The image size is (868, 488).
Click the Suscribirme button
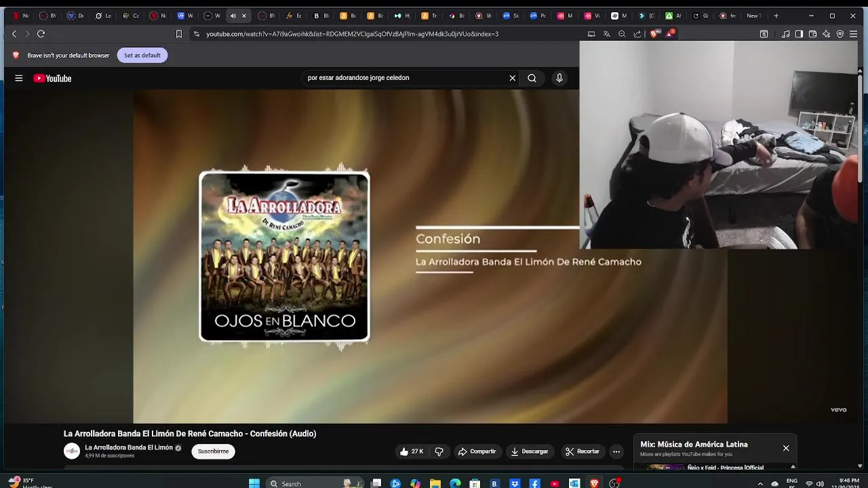click(213, 451)
